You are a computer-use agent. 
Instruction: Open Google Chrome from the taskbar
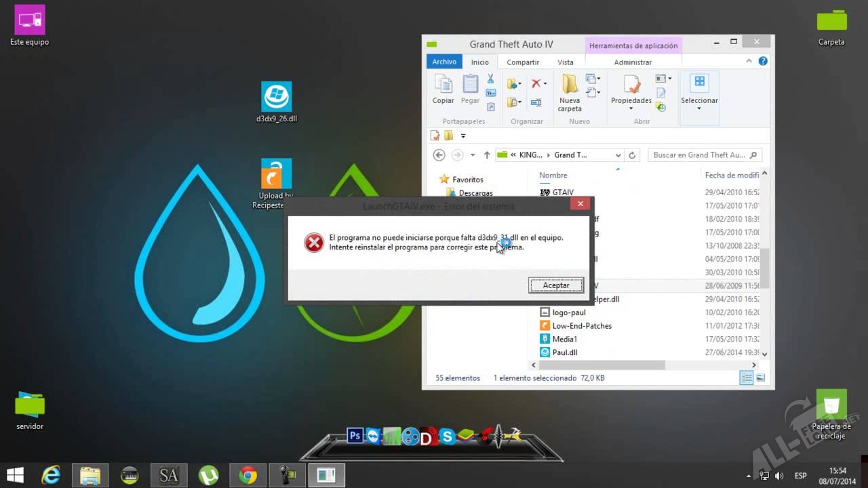248,476
